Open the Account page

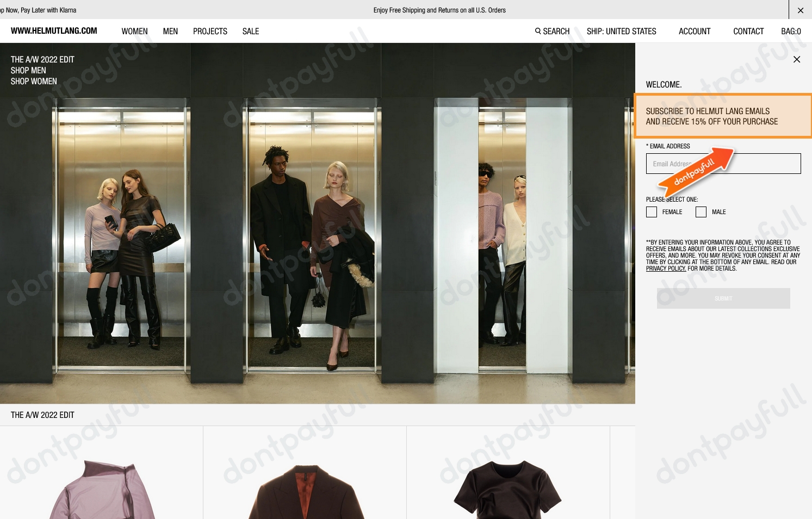[x=695, y=32]
